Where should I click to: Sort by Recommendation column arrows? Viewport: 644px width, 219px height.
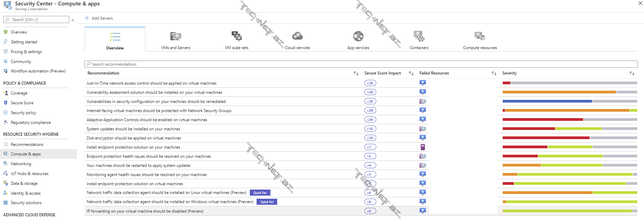click(356, 73)
